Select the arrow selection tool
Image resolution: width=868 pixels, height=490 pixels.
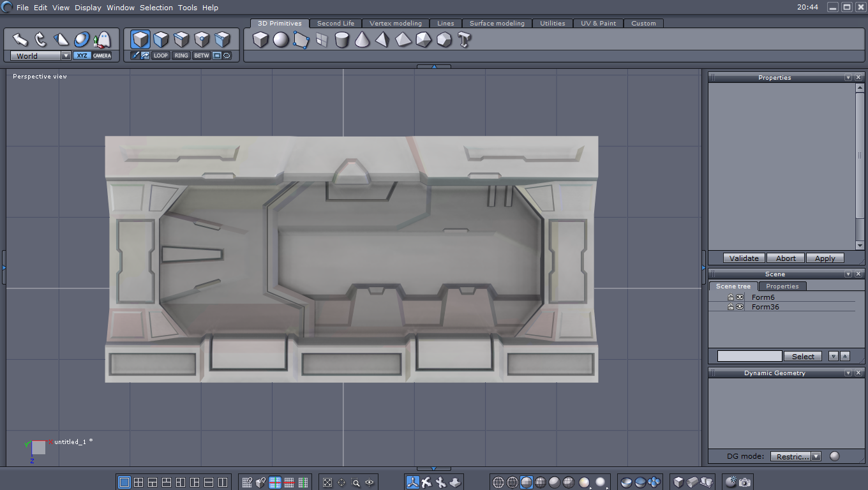(20, 40)
